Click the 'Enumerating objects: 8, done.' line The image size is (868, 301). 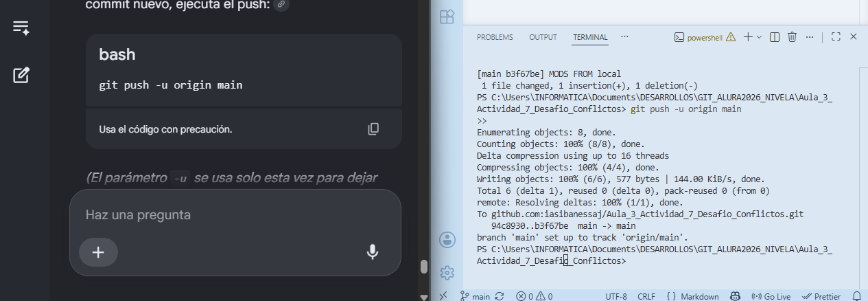pos(546,132)
